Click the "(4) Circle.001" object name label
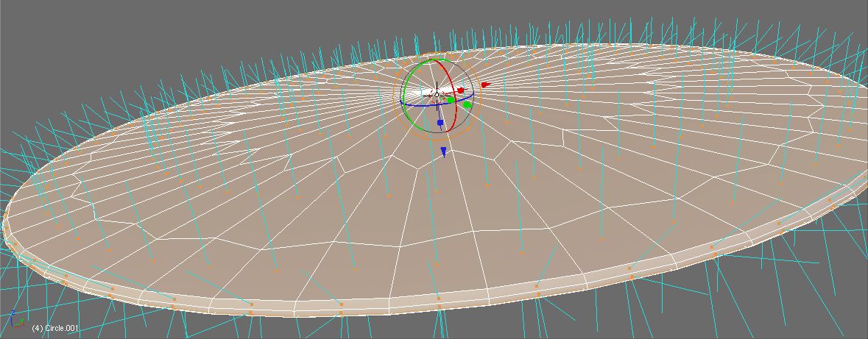The image size is (868, 339). coord(55,328)
